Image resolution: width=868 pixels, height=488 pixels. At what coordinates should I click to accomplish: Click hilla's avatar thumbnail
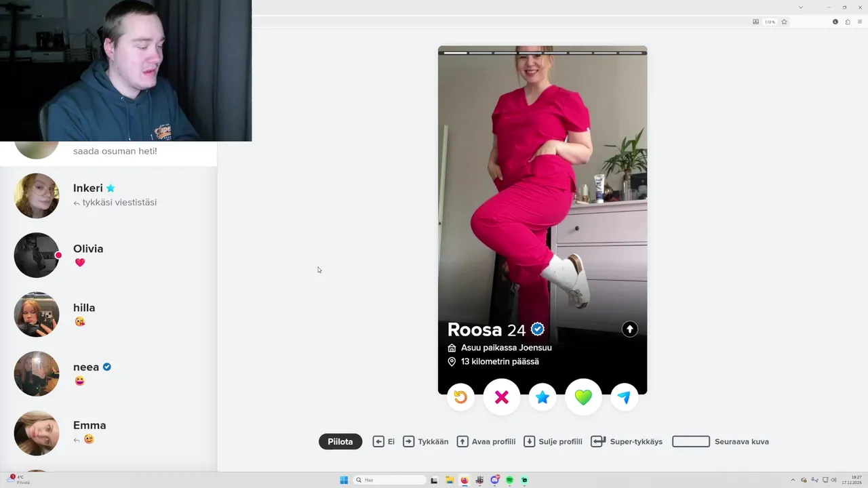click(x=37, y=314)
